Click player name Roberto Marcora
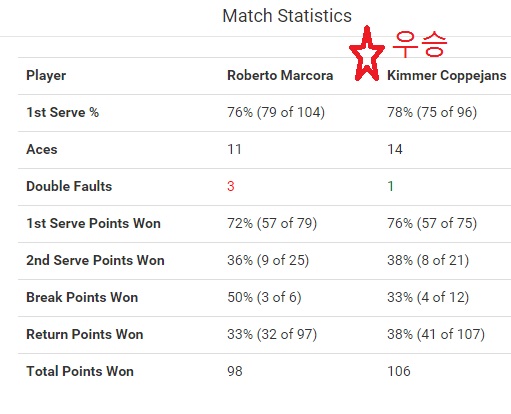Screen dimensions: 511x414 pyautogui.click(x=280, y=76)
